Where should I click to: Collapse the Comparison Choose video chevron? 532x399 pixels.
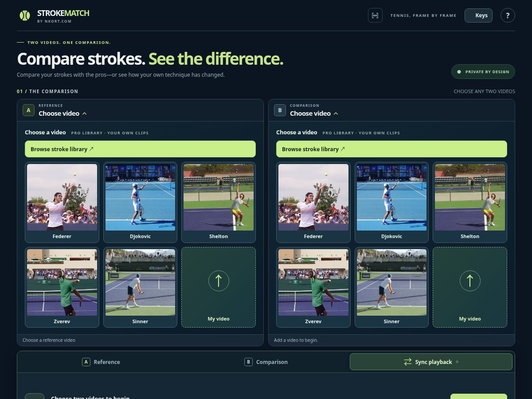[336, 113]
